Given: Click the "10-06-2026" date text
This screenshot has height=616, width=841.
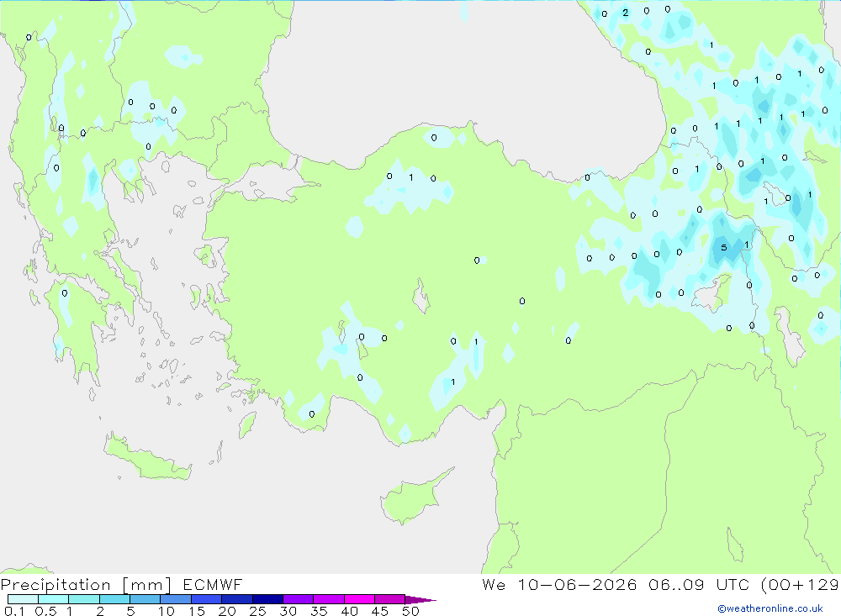Looking at the screenshot, I should (577, 584).
